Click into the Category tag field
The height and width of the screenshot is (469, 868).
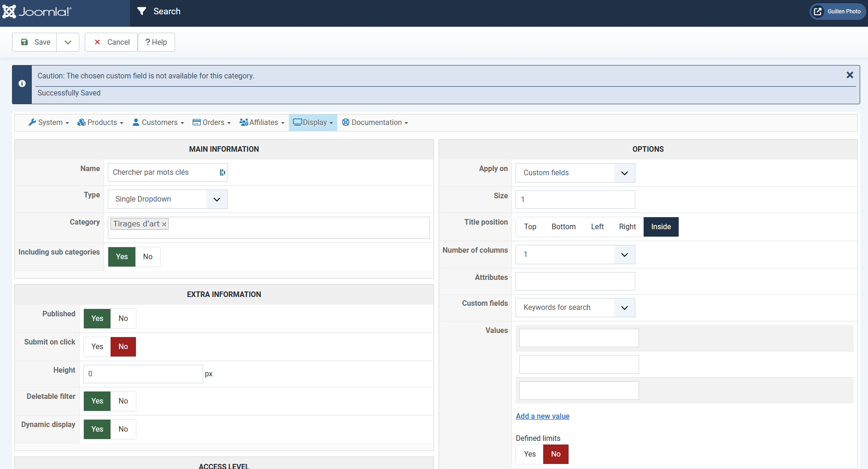tap(269, 228)
